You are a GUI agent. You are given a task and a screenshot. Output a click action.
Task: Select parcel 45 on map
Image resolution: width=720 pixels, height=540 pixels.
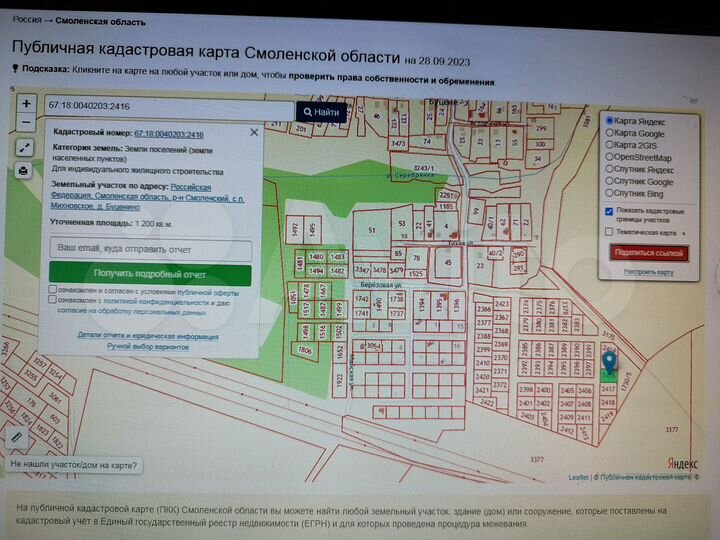click(x=448, y=263)
